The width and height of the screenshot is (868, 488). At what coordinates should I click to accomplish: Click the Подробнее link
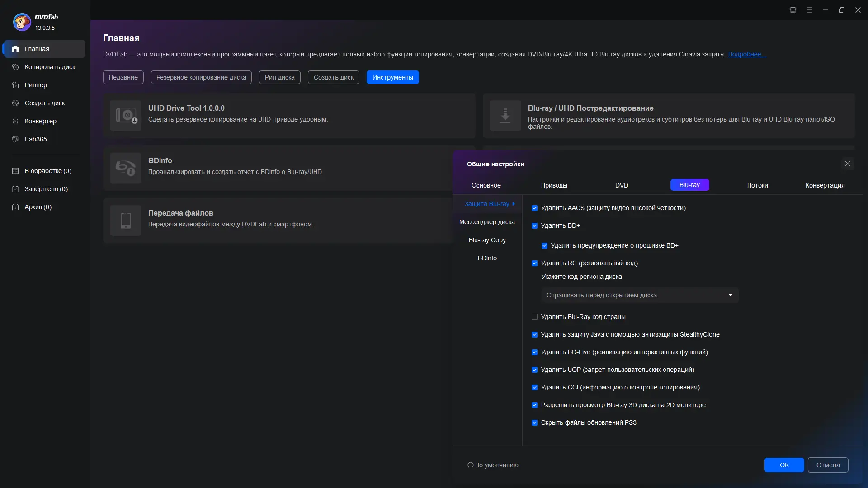click(746, 54)
